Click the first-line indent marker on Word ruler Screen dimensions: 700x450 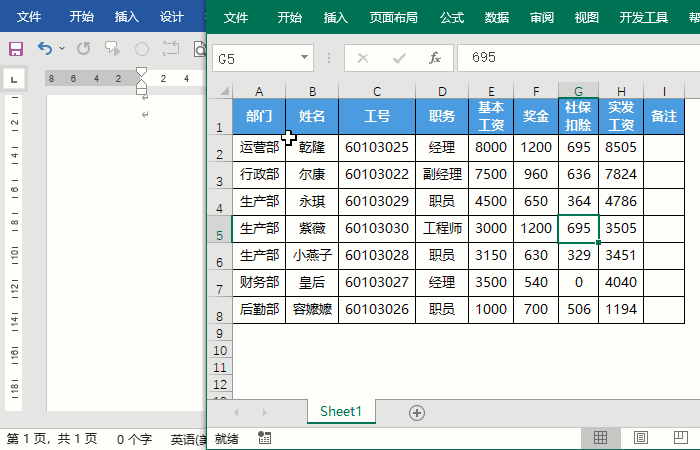[x=142, y=72]
